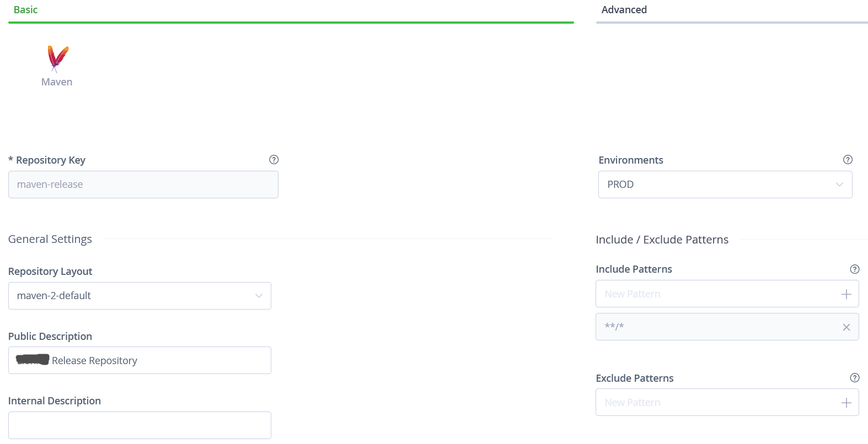
Task: Open help for Repository Key
Action: (x=274, y=160)
